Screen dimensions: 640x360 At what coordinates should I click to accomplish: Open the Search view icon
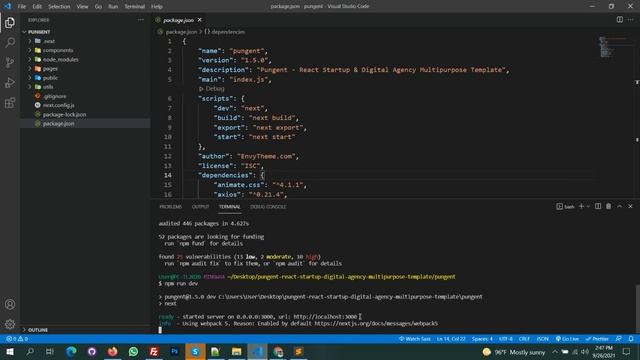[10, 42]
